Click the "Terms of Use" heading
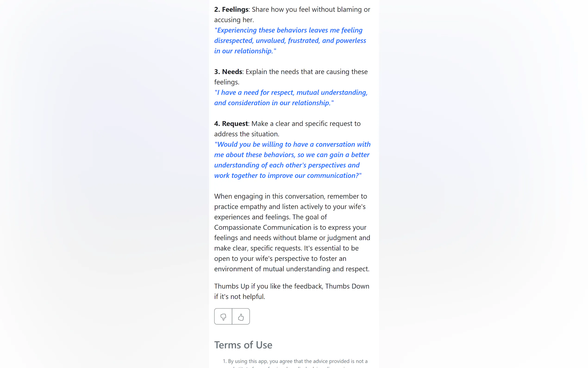The height and width of the screenshot is (368, 588). pos(243,345)
